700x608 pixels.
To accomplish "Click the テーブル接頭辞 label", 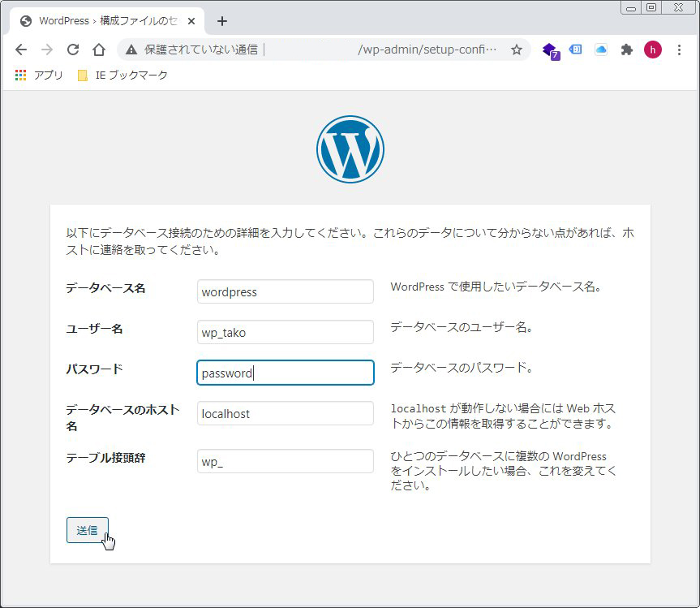I will coord(105,458).
